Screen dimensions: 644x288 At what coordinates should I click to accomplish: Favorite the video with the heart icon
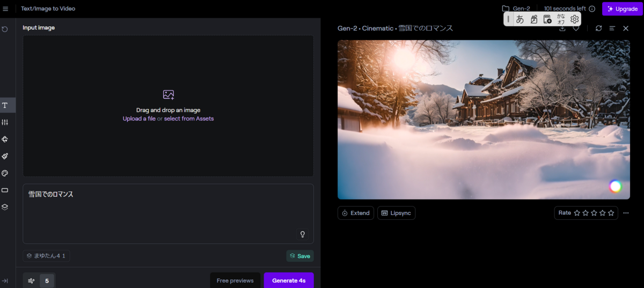coord(576,28)
